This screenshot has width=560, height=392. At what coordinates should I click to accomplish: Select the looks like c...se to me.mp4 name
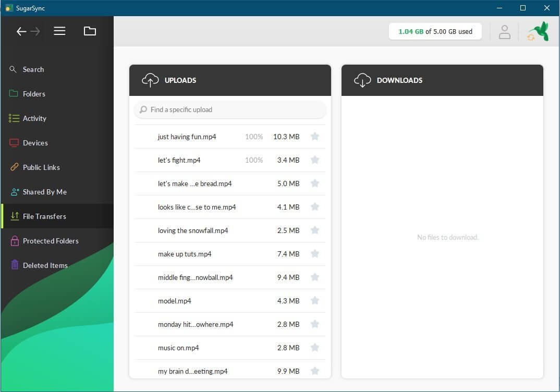coord(197,207)
